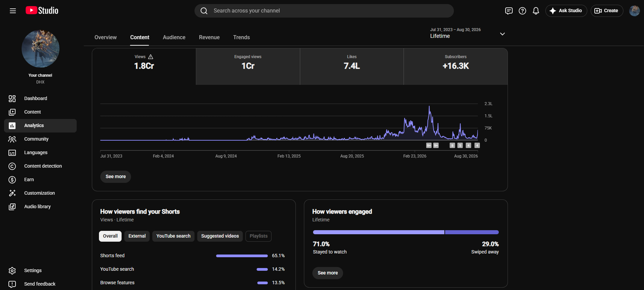Click the YouTube Studio logo
The image size is (644, 290).
coord(42,10)
